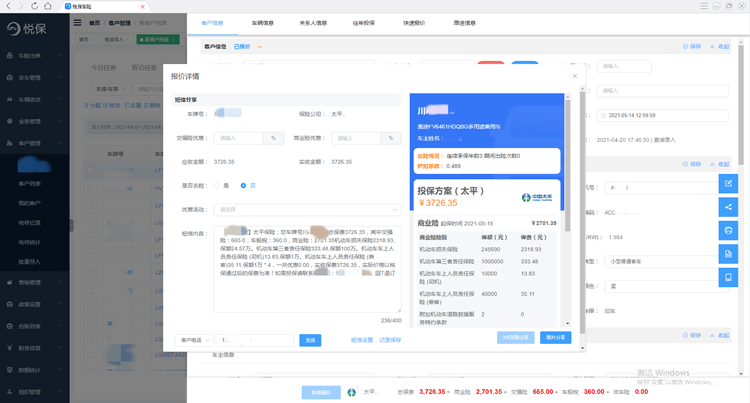
Task: Click the blue mobile phone icon on right sidebar
Action: (x=728, y=277)
